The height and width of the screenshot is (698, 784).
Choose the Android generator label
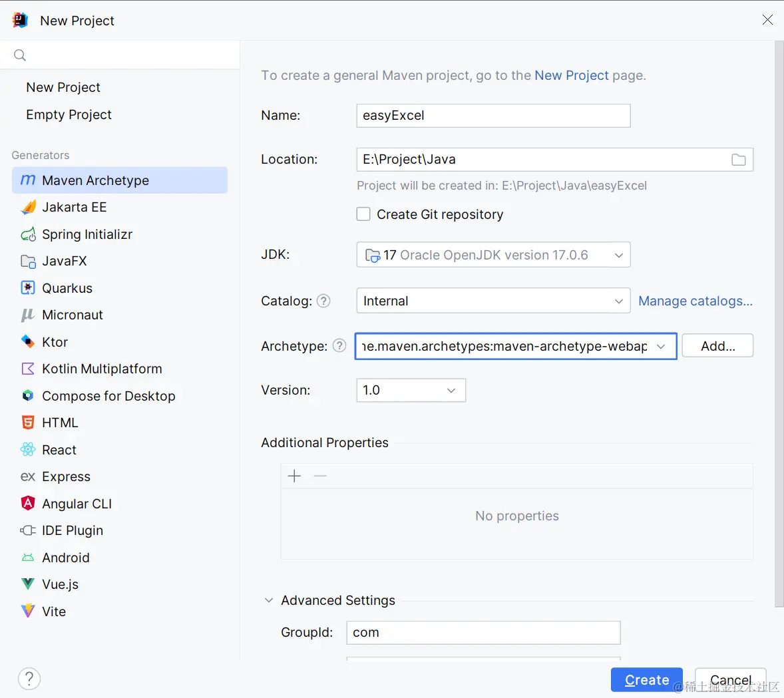pos(65,558)
